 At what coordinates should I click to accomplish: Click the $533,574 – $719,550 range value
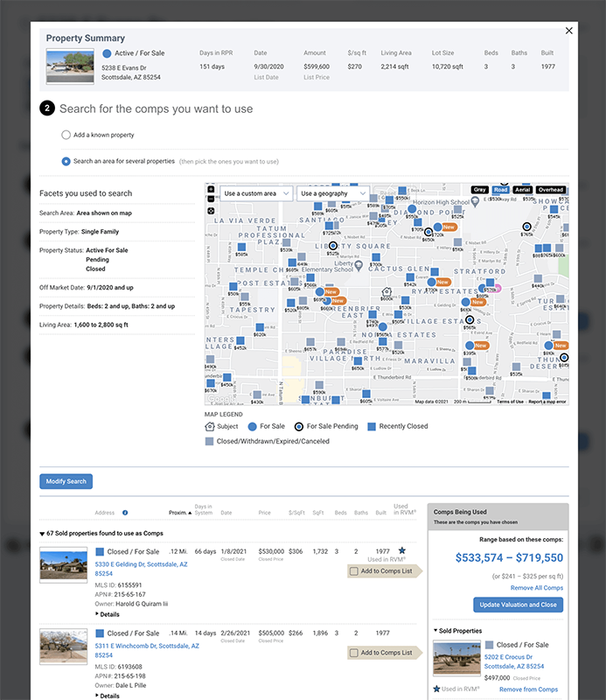[x=509, y=557]
